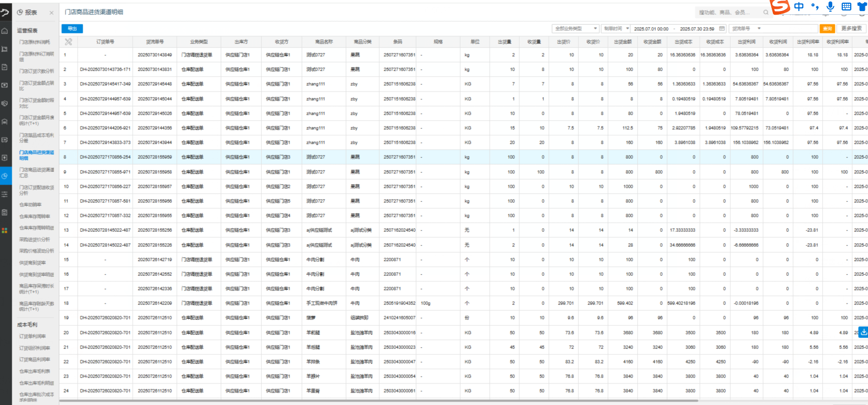Click the 更多搜索 button
The image size is (868, 405).
[851, 28]
